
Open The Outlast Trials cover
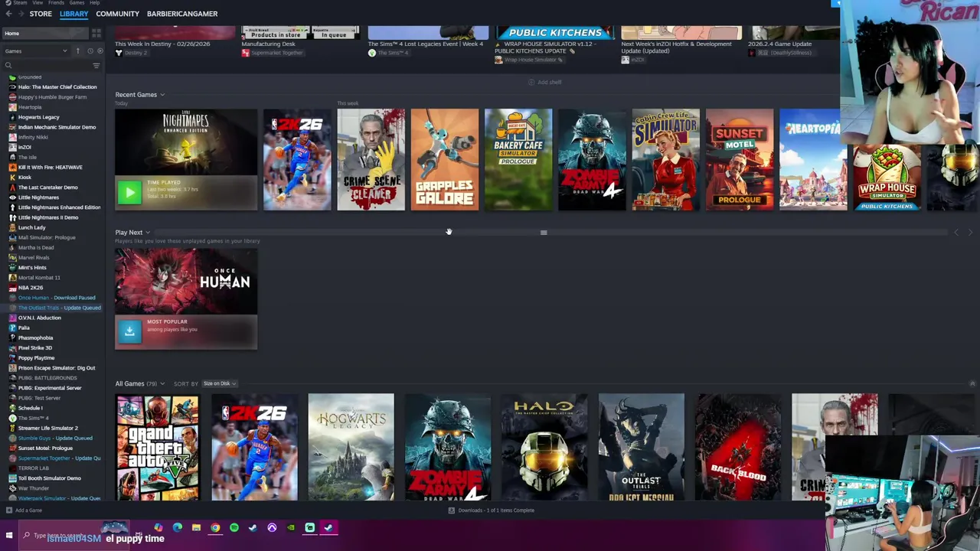[641, 448]
